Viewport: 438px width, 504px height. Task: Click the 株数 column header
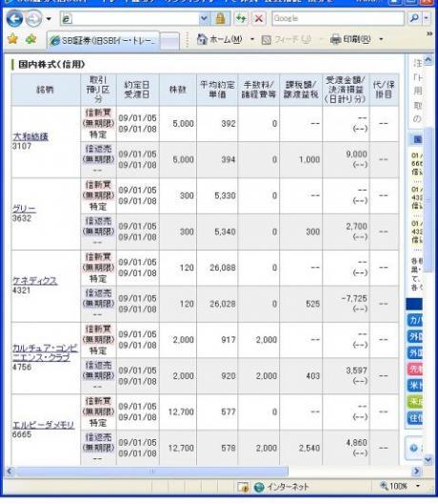point(178,90)
